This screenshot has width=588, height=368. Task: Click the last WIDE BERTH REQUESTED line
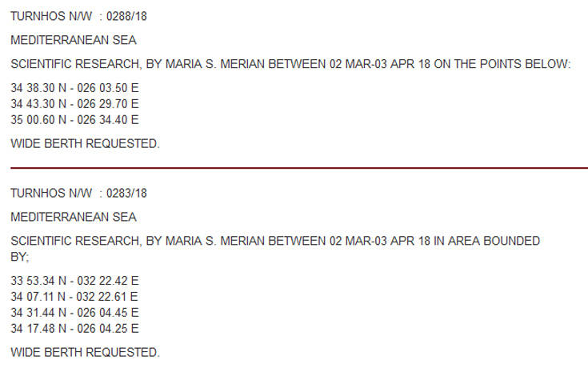pos(85,352)
